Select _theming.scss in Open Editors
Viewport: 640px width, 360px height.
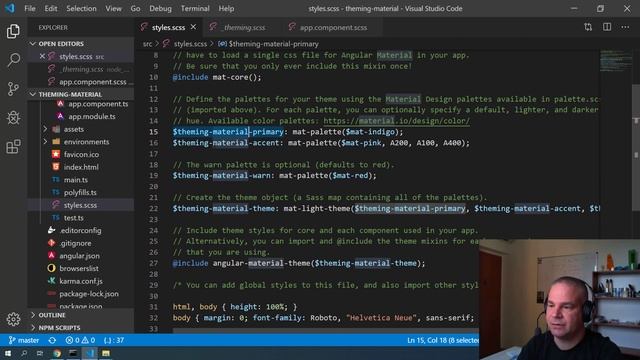81,69
